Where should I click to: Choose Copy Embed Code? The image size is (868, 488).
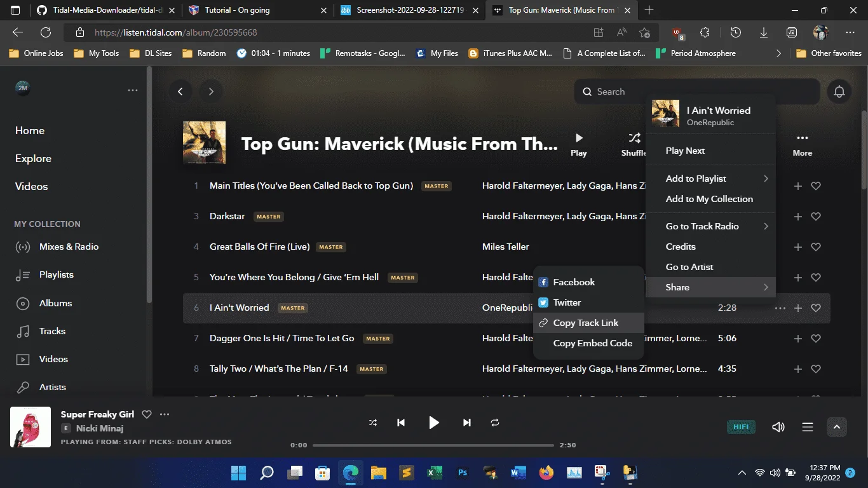pos(588,343)
